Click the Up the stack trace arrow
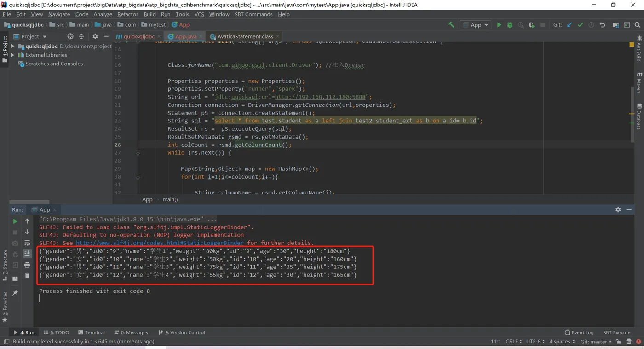The image size is (644, 349). (x=27, y=221)
